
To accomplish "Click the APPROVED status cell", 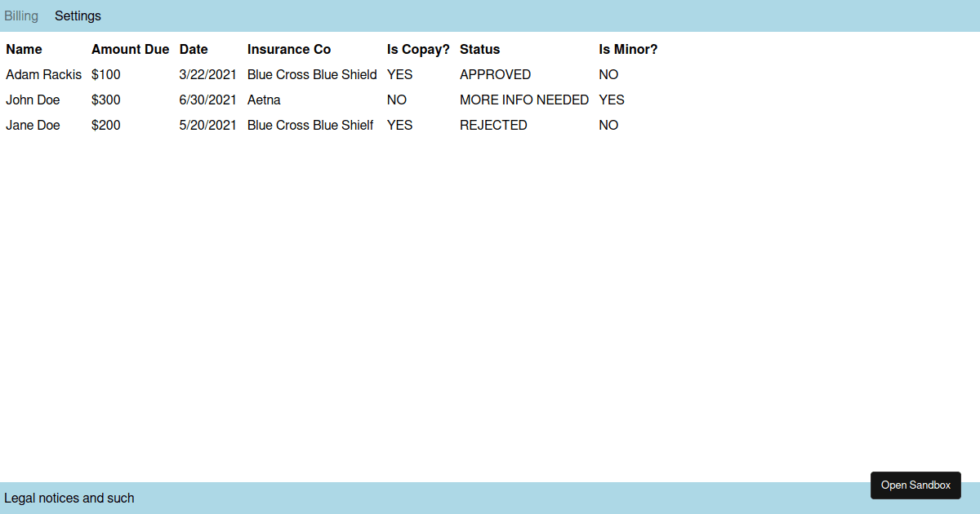I will coord(495,75).
